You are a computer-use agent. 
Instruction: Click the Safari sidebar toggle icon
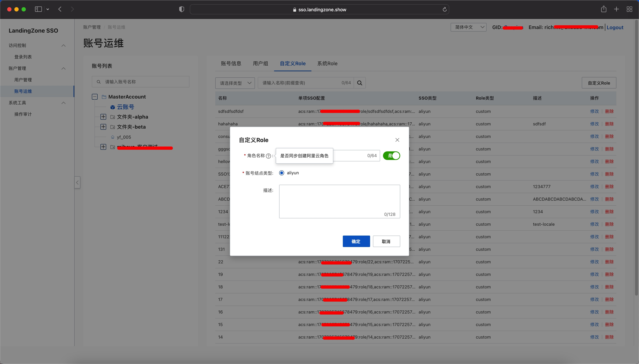click(x=38, y=9)
